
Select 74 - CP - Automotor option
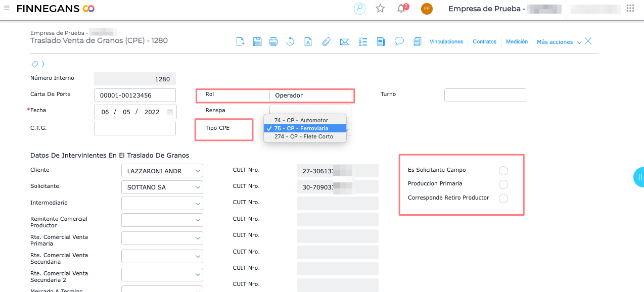(x=301, y=120)
